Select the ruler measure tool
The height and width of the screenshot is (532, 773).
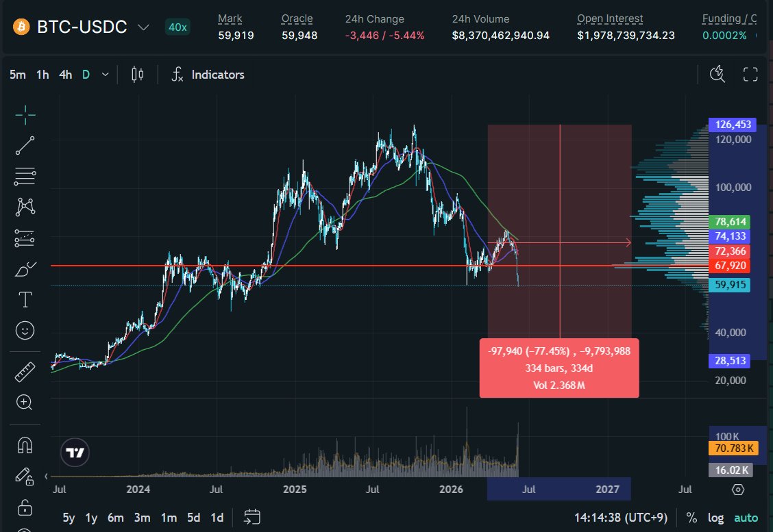[25, 372]
